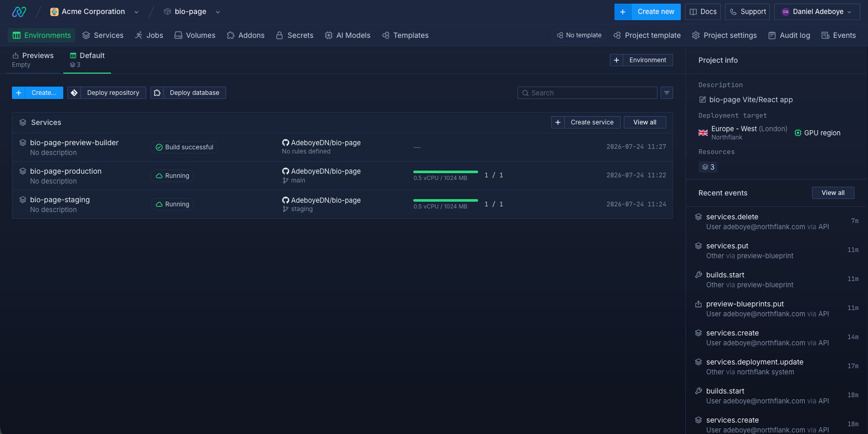The height and width of the screenshot is (434, 868).
Task: Click the plus icon beside Create service
Action: 558,122
